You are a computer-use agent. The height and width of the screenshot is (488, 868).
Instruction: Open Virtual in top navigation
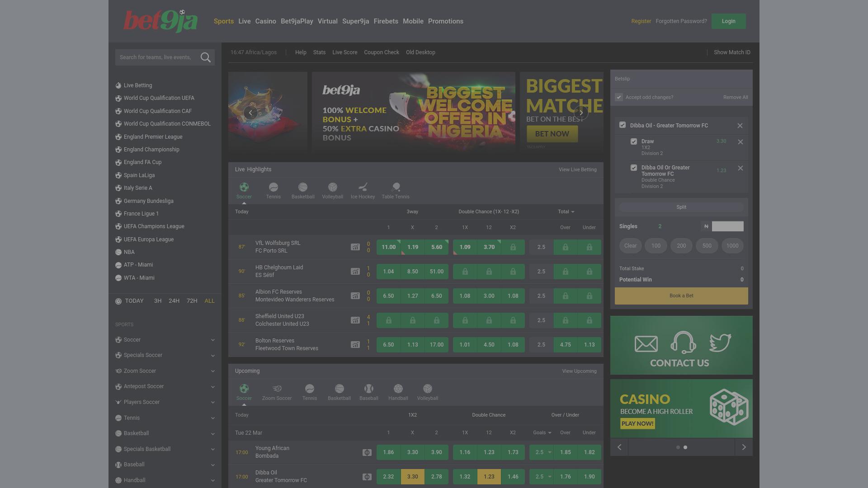click(x=328, y=21)
